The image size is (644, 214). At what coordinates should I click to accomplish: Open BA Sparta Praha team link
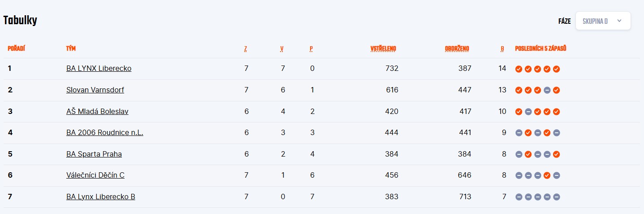(x=94, y=154)
